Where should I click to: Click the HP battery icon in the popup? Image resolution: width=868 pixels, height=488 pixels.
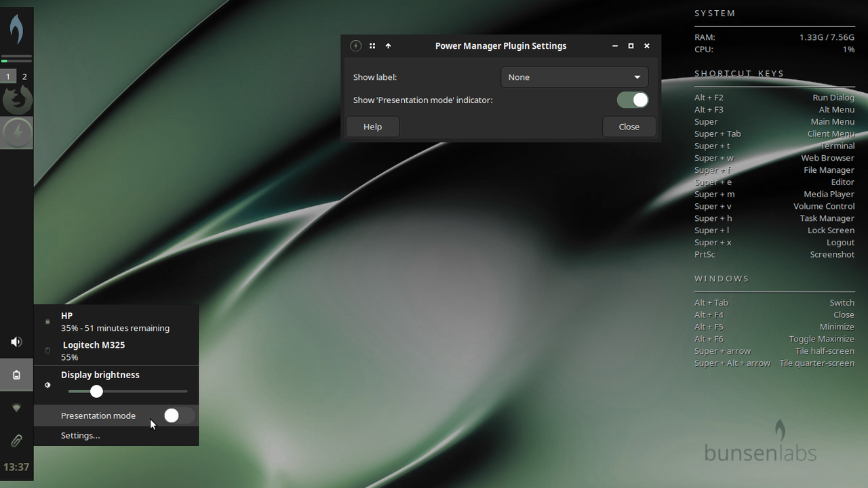47,321
